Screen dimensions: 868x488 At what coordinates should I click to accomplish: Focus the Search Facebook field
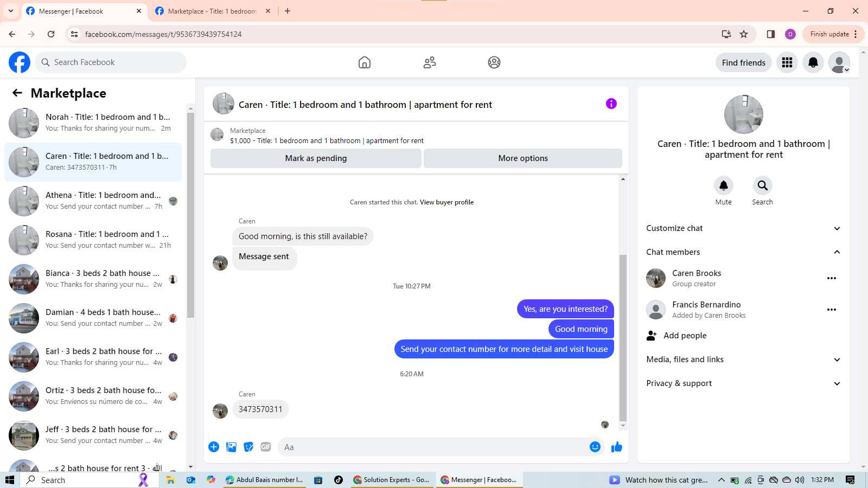111,62
